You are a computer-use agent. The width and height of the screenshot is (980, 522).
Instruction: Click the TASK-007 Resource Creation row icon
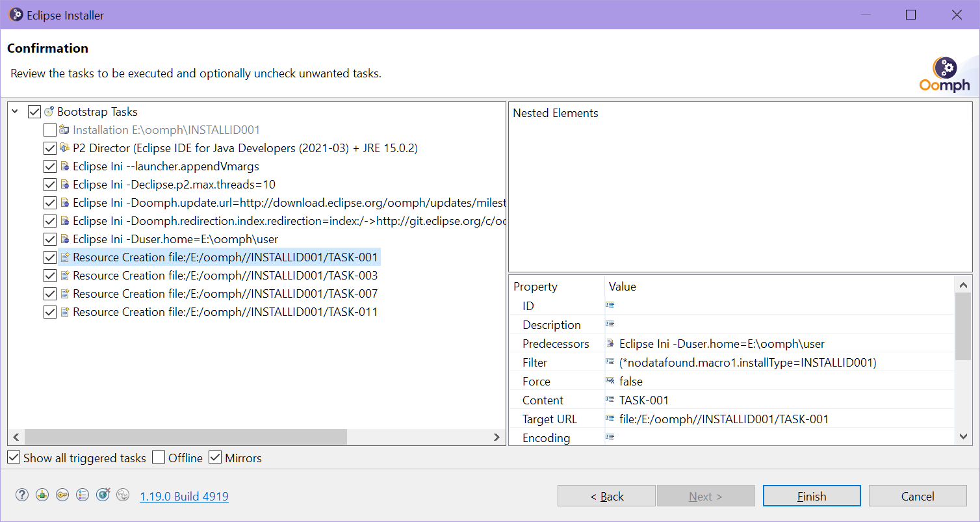click(64, 294)
